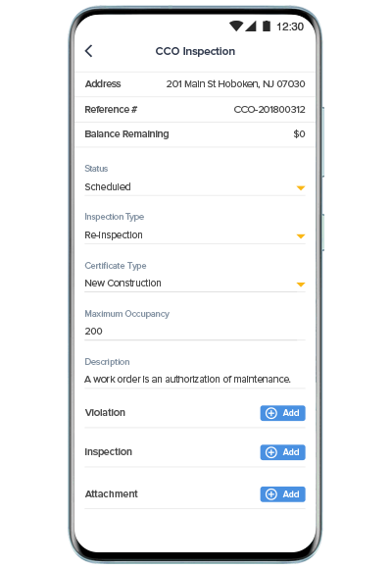This screenshot has width=392, height=569.
Task: Edit the Description text about work order
Action: tap(195, 380)
